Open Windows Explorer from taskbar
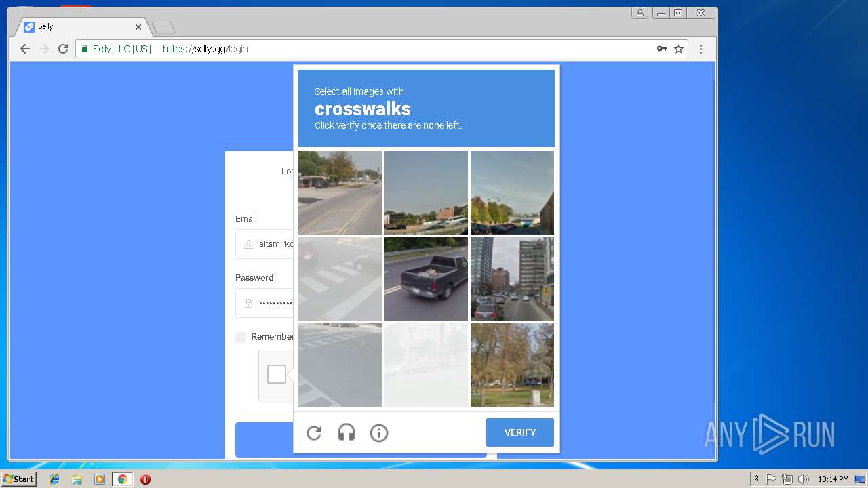This screenshot has width=868, height=488. [77, 479]
